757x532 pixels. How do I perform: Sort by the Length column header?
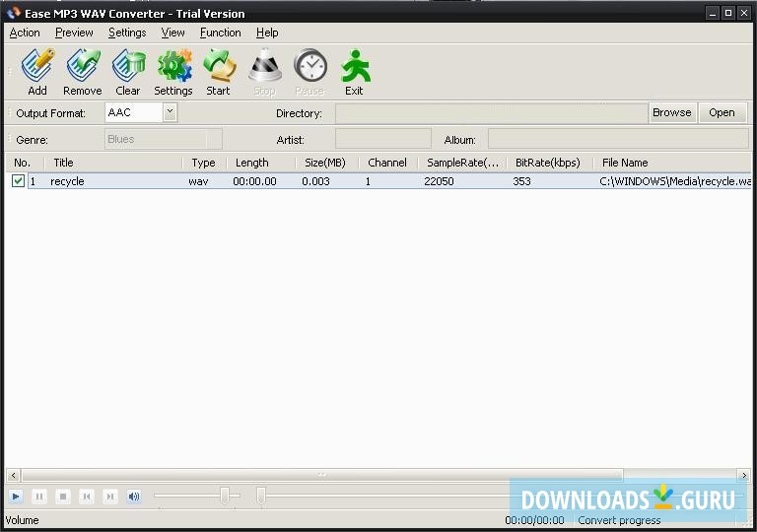261,163
